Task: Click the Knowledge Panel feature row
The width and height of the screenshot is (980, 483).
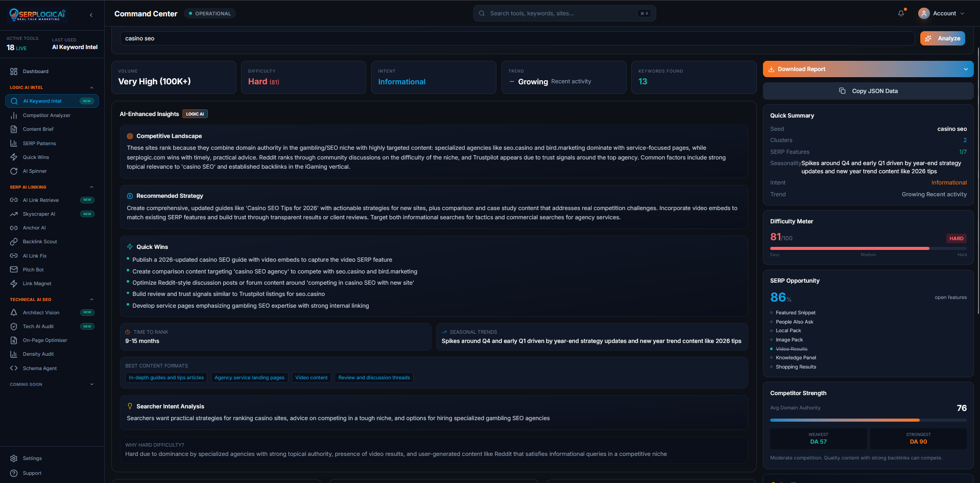Action: pos(794,358)
